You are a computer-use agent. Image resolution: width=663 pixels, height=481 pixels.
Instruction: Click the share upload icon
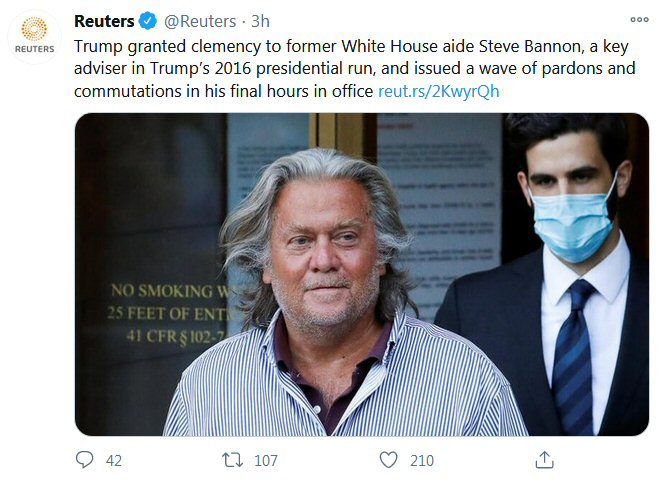coord(544,459)
